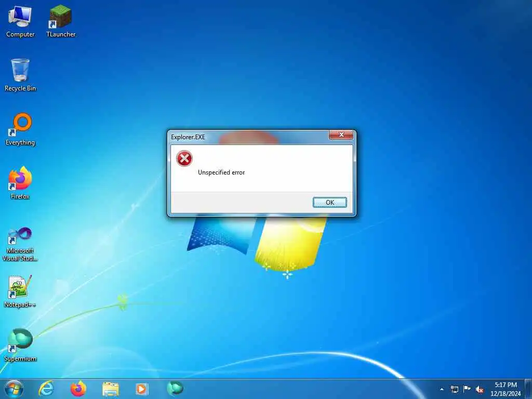Screen dimensions: 532x399
Task: Show hidden tray icons arrow
Action: click(442, 389)
